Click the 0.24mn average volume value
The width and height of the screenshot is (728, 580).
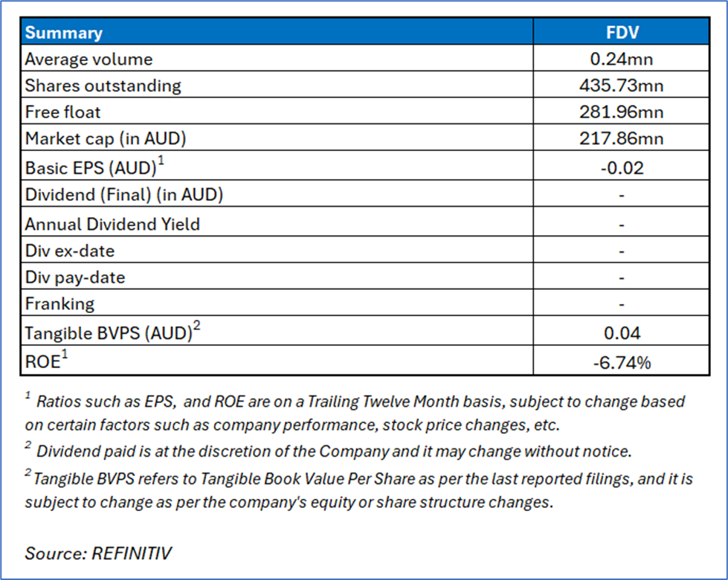(621, 59)
